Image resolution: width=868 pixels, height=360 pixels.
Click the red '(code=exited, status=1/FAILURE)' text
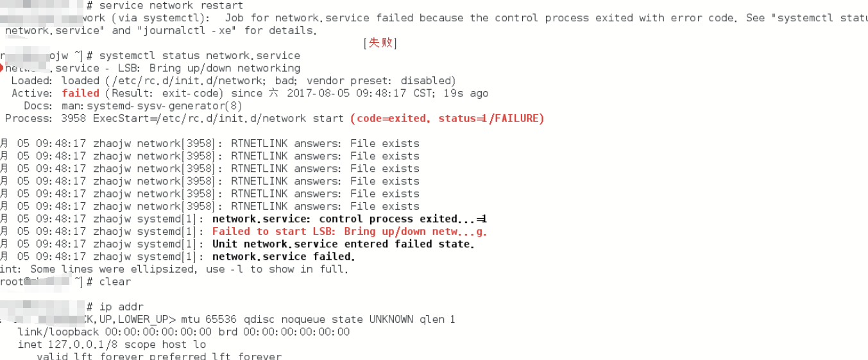[447, 118]
